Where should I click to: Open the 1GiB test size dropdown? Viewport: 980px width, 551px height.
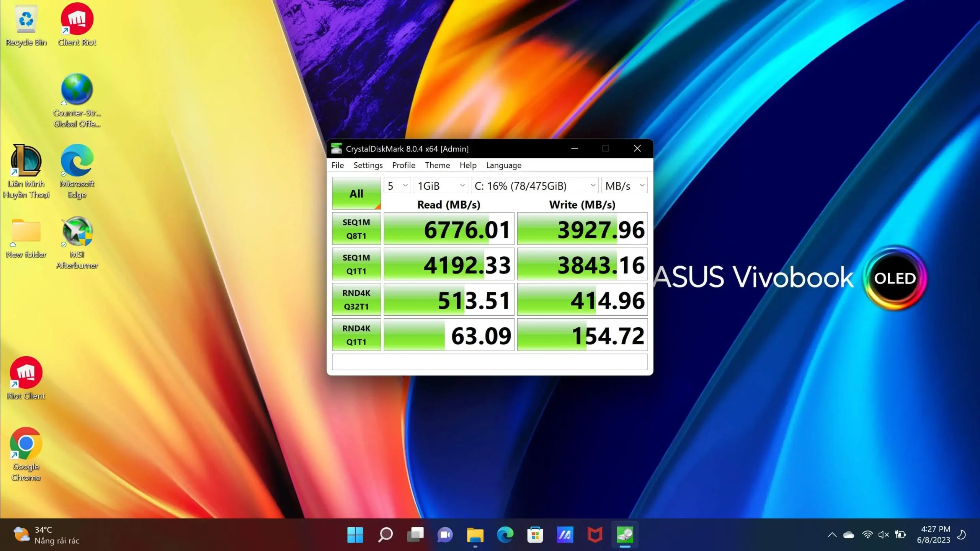coord(441,186)
